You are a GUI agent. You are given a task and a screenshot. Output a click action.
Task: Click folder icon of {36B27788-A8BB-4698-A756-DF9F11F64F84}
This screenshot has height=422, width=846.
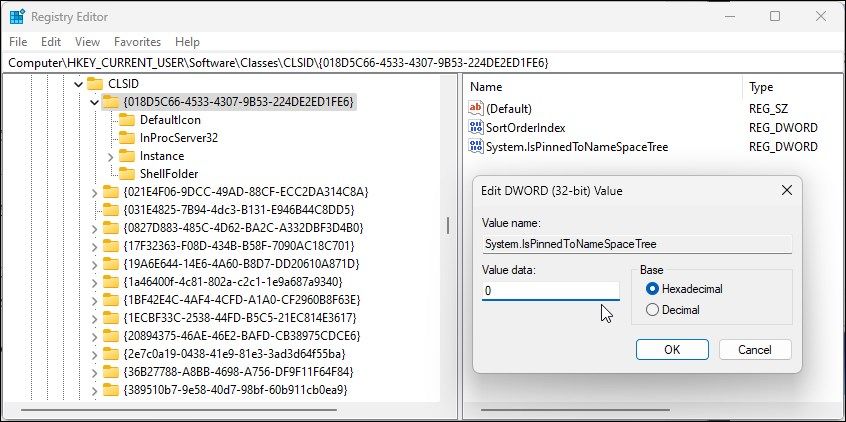[111, 372]
